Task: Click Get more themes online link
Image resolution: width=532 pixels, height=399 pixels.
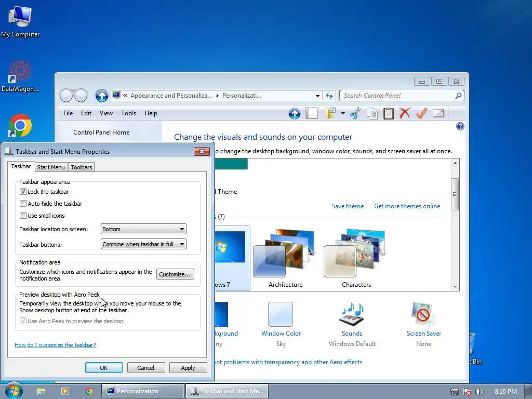Action: (407, 206)
